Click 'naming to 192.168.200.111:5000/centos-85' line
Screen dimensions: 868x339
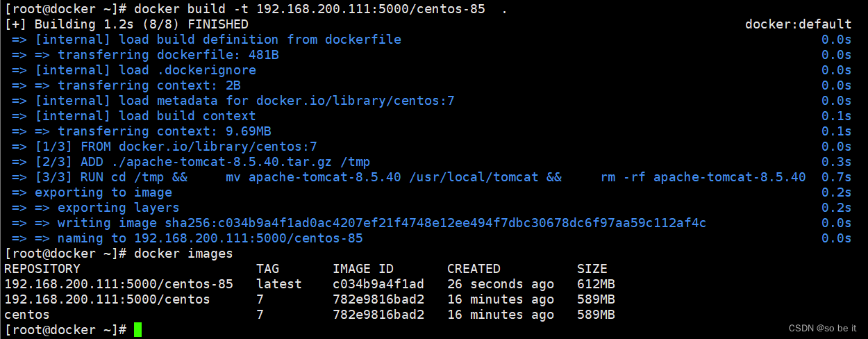(x=187, y=238)
